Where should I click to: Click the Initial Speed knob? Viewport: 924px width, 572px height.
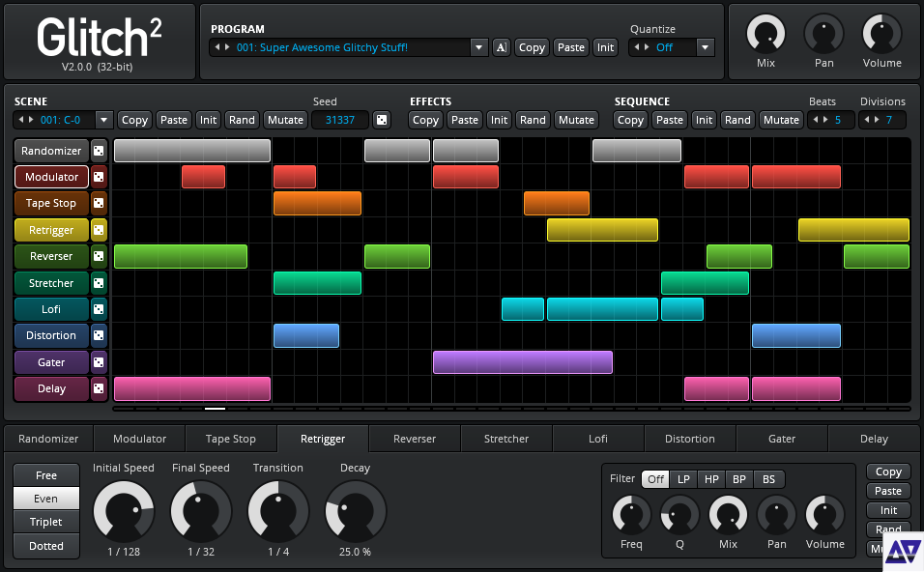[124, 511]
